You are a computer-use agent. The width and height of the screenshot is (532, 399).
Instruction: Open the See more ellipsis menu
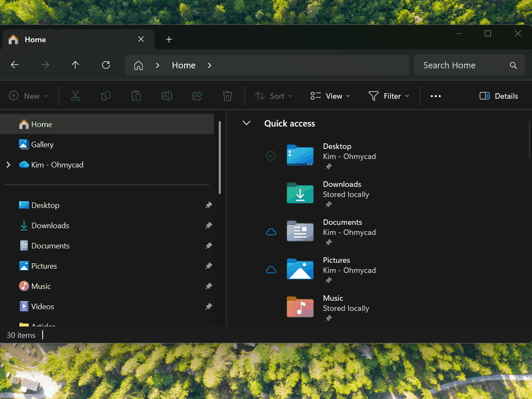click(436, 96)
